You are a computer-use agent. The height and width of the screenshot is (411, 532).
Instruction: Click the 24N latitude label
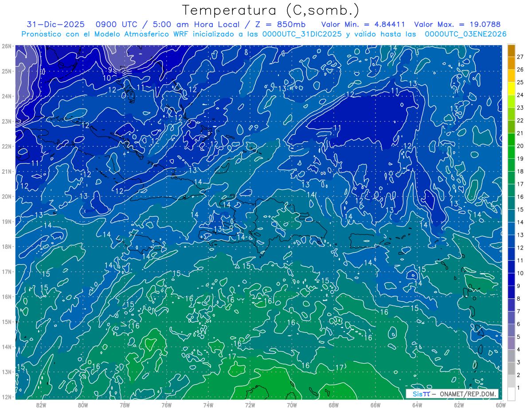tap(7, 96)
